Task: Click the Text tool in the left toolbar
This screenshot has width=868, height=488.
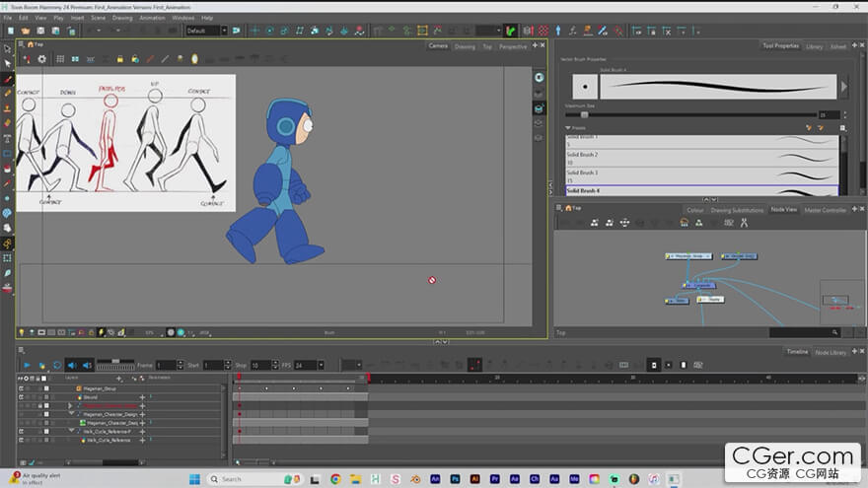Action: (x=8, y=139)
